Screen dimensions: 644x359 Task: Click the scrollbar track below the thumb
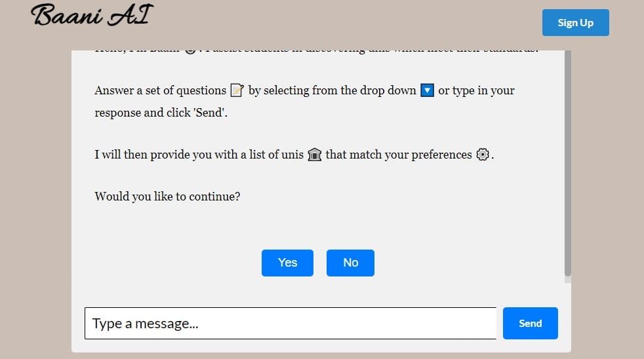[568, 279]
